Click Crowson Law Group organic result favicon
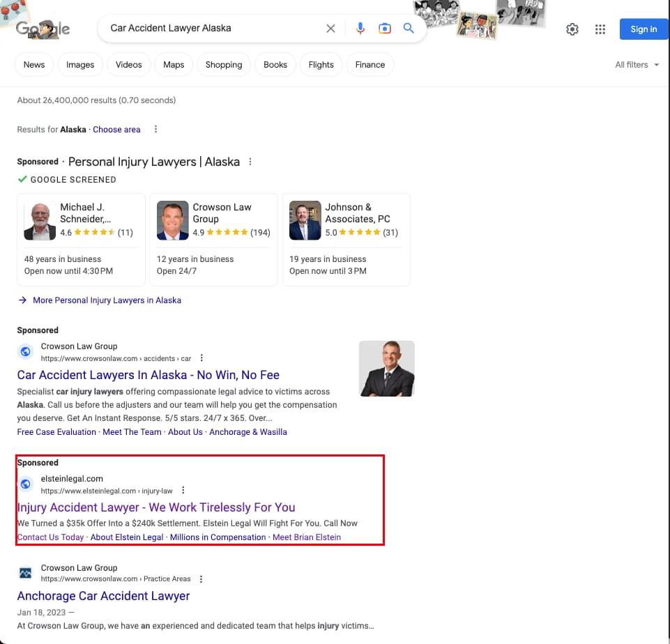Image resolution: width=670 pixels, height=644 pixels. click(x=26, y=573)
